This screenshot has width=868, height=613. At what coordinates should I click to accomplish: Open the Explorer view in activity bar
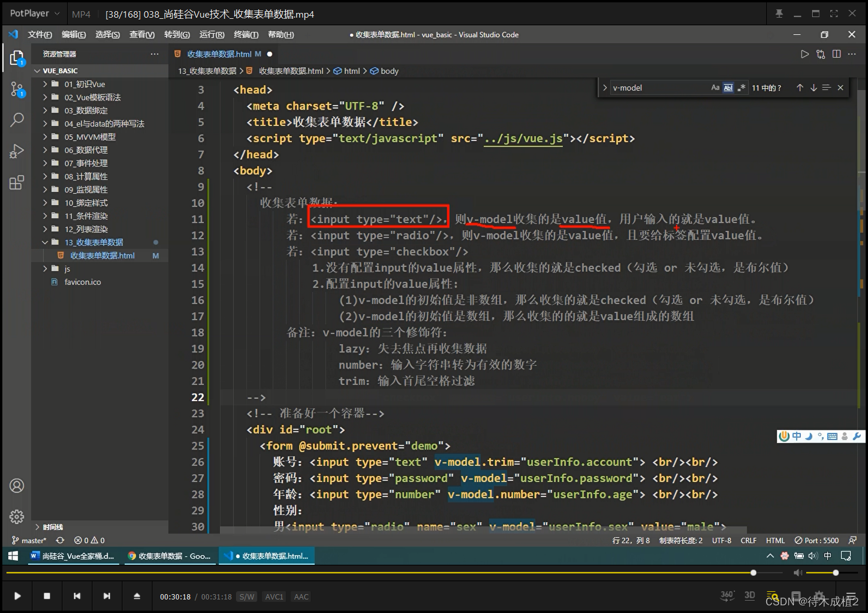[16, 58]
